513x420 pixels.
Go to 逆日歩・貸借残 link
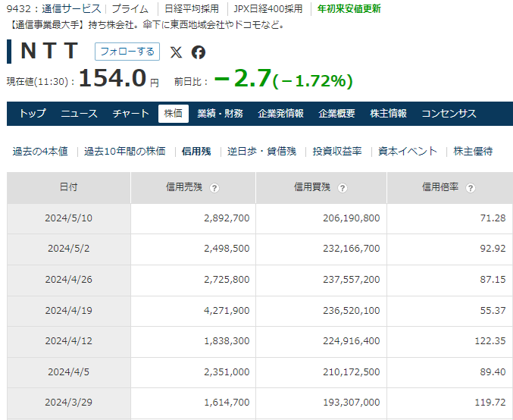pyautogui.click(x=261, y=151)
